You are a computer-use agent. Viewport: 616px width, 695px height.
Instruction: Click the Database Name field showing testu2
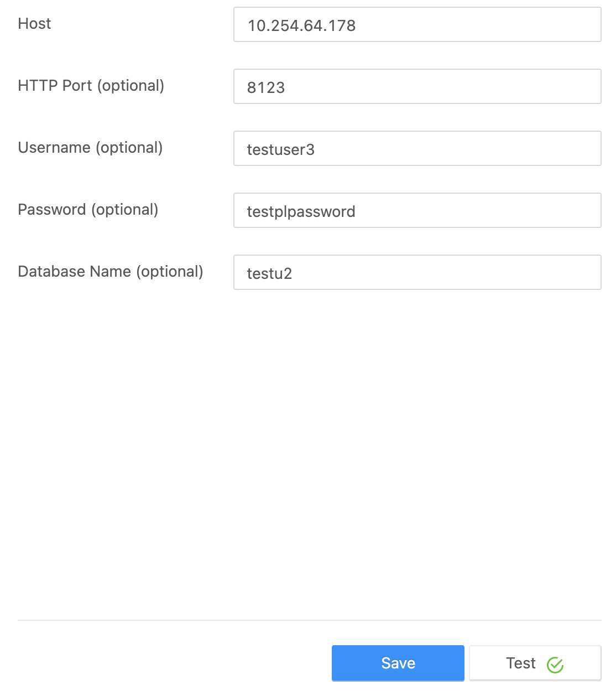(417, 272)
